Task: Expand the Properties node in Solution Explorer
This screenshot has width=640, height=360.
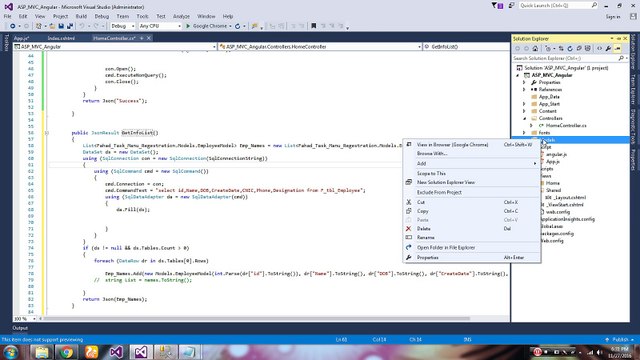Action: (x=524, y=82)
